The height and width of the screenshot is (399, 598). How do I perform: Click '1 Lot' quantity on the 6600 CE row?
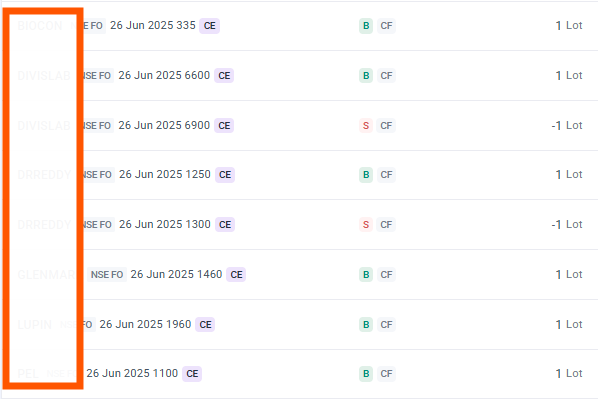point(569,76)
